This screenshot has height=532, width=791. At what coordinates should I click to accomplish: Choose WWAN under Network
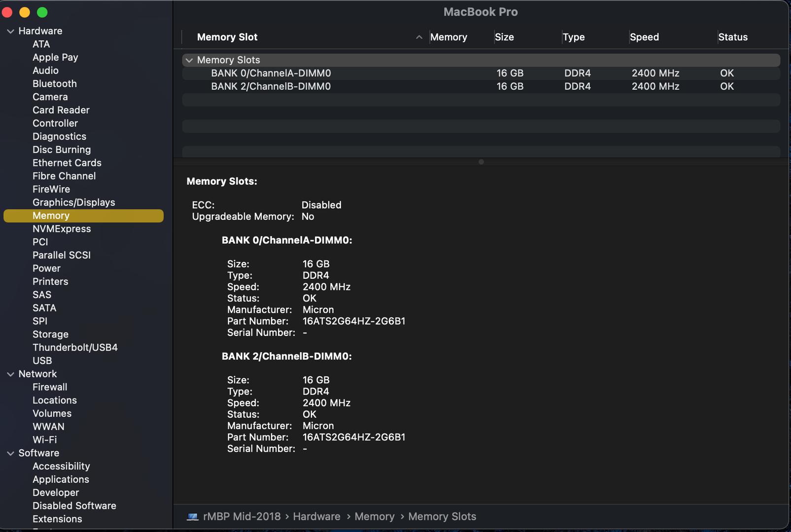[x=48, y=427]
